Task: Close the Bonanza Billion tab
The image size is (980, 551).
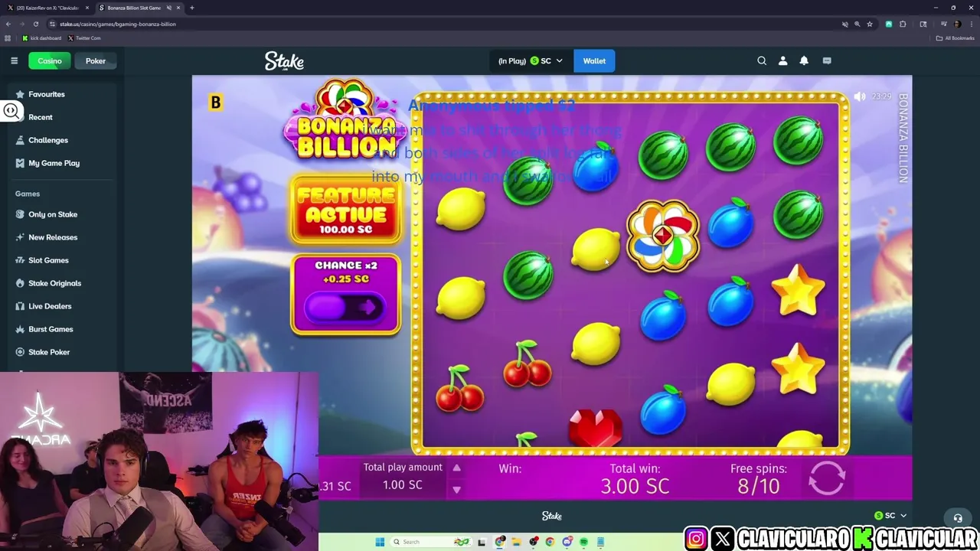Action: click(x=178, y=8)
